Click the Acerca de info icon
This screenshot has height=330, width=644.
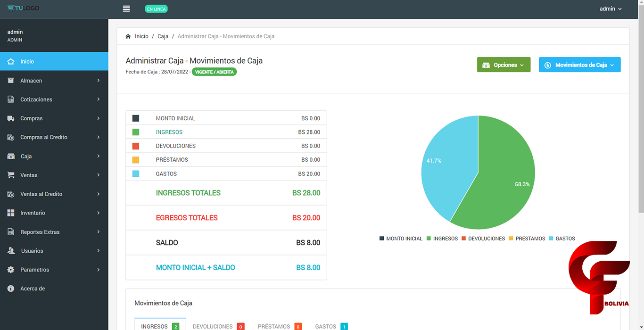[11, 289]
